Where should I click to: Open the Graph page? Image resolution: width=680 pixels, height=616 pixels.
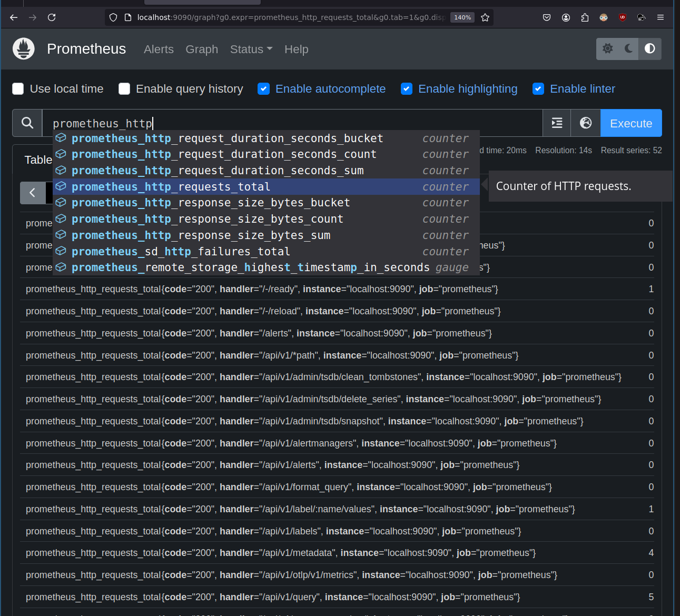[x=202, y=49]
